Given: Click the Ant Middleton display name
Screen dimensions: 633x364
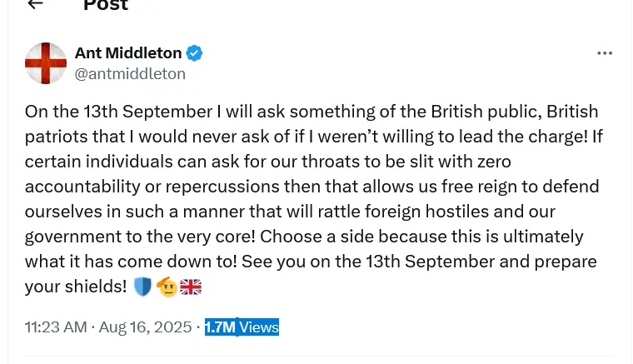Looking at the screenshot, I should [128, 53].
